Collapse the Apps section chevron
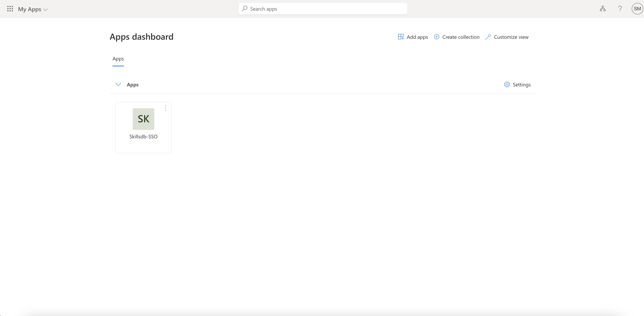This screenshot has width=644, height=316. (x=118, y=84)
